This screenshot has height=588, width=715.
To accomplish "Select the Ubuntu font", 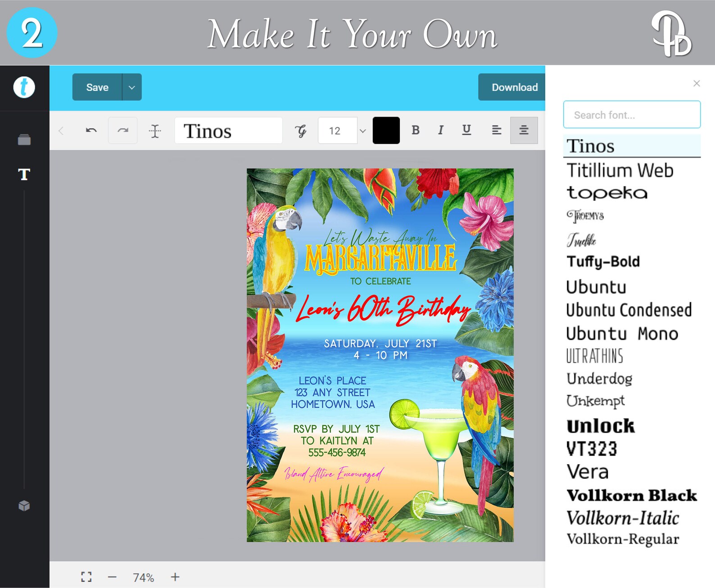I will click(596, 287).
